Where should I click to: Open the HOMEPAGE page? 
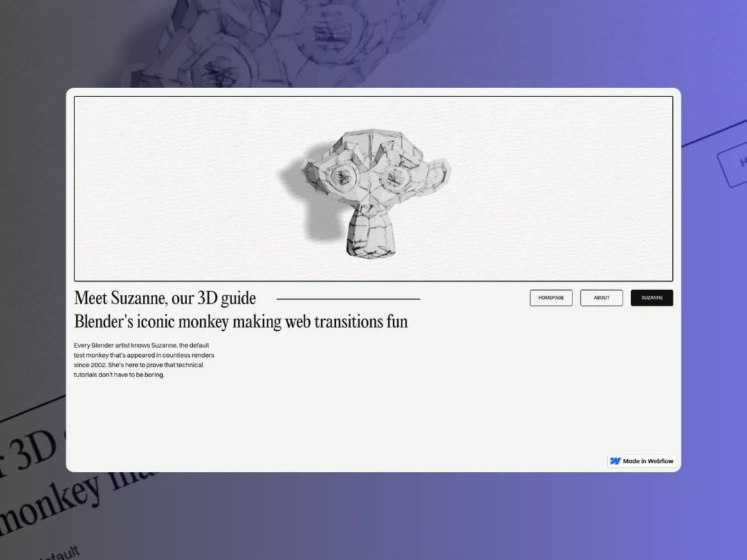point(551,297)
